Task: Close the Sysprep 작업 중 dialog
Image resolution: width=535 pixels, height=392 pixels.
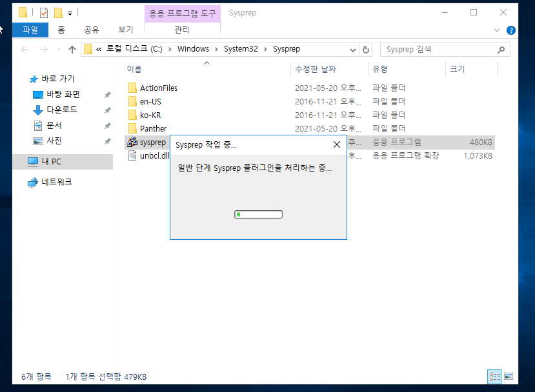Action: (336, 144)
